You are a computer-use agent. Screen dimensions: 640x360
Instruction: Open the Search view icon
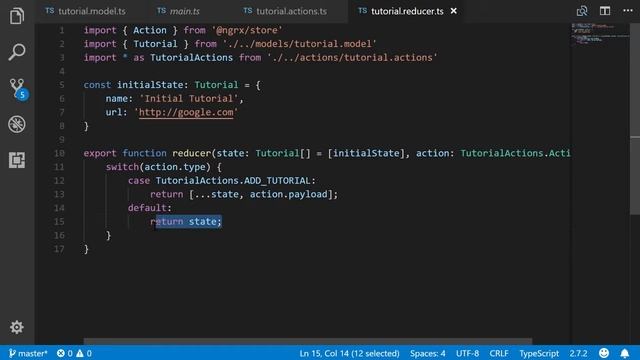click(x=17, y=52)
